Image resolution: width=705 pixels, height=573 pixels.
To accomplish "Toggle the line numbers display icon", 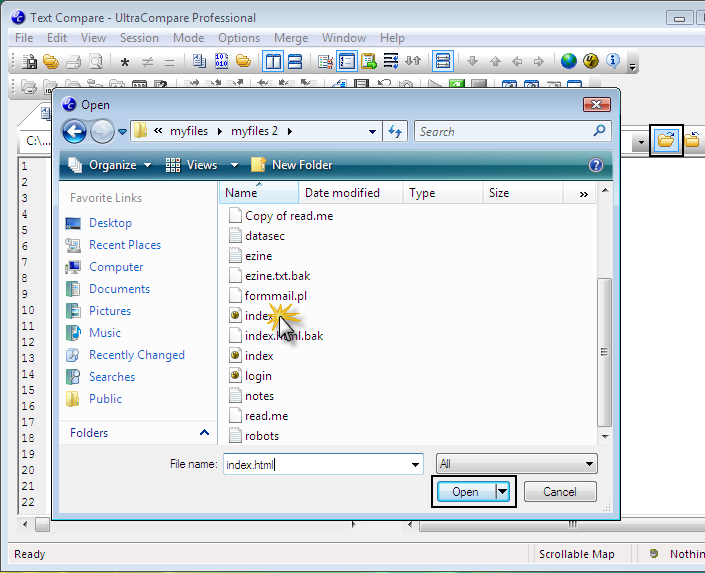I will click(347, 61).
